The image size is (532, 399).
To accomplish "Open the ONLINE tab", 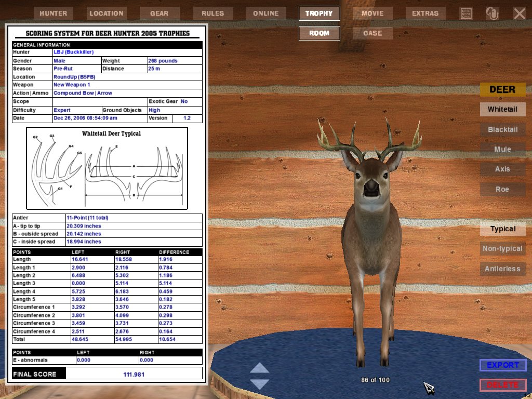I will tap(266, 14).
